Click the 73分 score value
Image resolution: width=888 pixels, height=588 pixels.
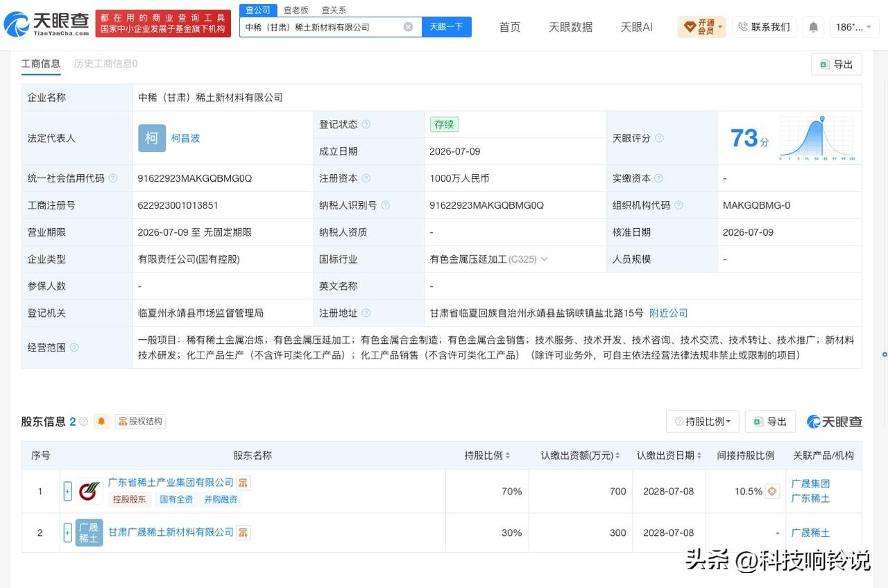point(749,138)
